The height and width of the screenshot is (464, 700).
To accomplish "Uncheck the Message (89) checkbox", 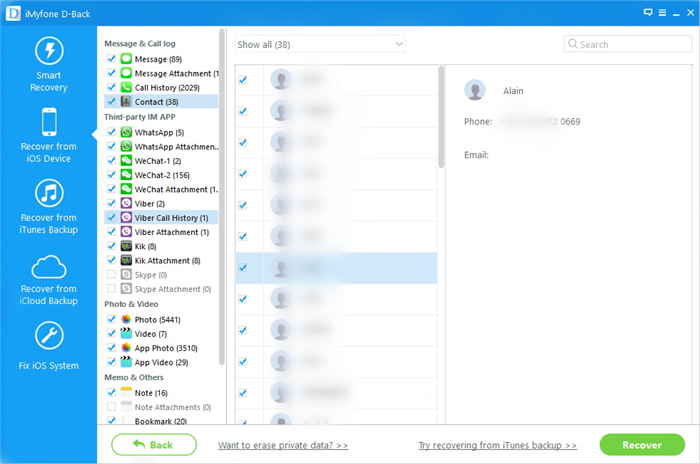I will 111,59.
